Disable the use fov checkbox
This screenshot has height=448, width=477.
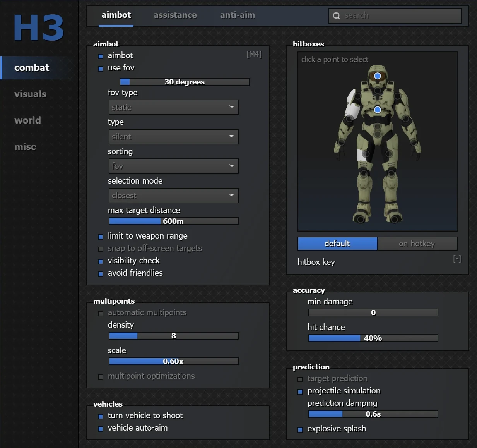click(101, 69)
